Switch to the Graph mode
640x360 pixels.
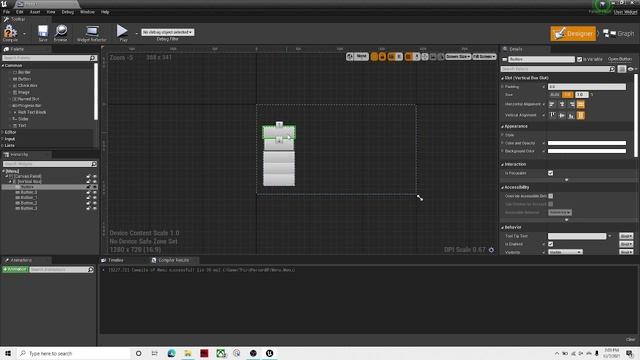(619, 33)
